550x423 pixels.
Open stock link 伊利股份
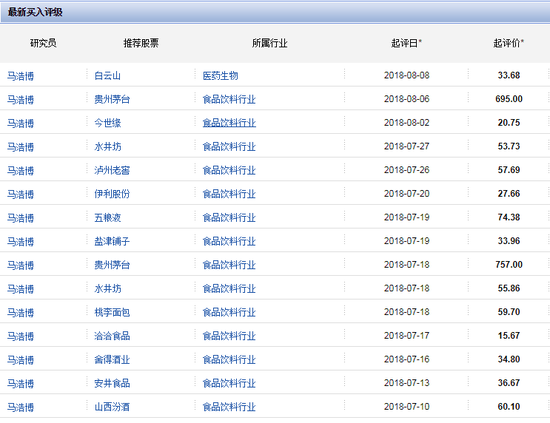[112, 194]
